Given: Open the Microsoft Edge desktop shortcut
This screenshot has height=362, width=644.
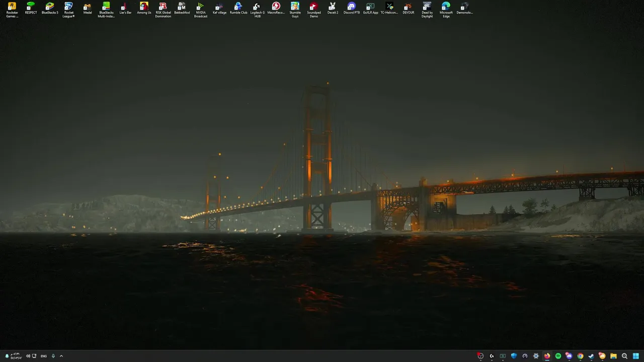Looking at the screenshot, I should tap(446, 10).
